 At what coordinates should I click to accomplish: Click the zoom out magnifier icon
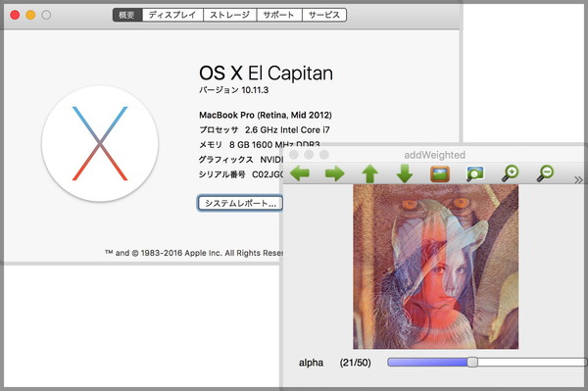[545, 173]
